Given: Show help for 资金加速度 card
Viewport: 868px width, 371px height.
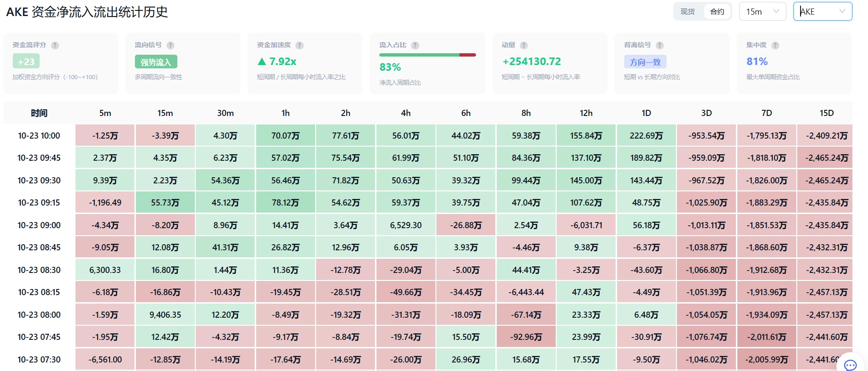Looking at the screenshot, I should coord(300,45).
